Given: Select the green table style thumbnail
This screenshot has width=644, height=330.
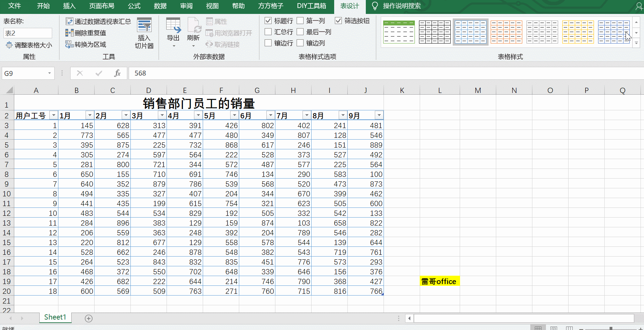Looking at the screenshot, I should pos(399,32).
